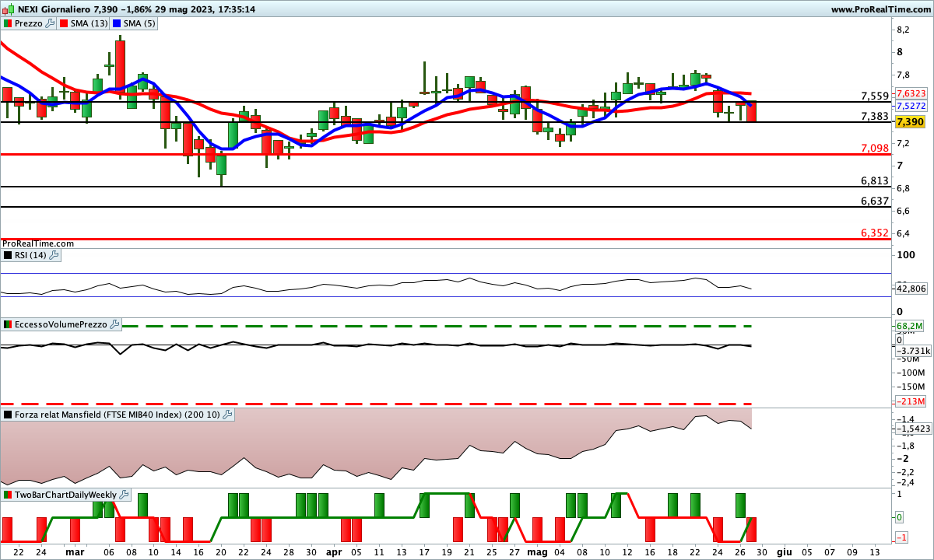Select the EccessoVolumePrezzo indicator label
The image size is (934, 560).
tap(61, 324)
